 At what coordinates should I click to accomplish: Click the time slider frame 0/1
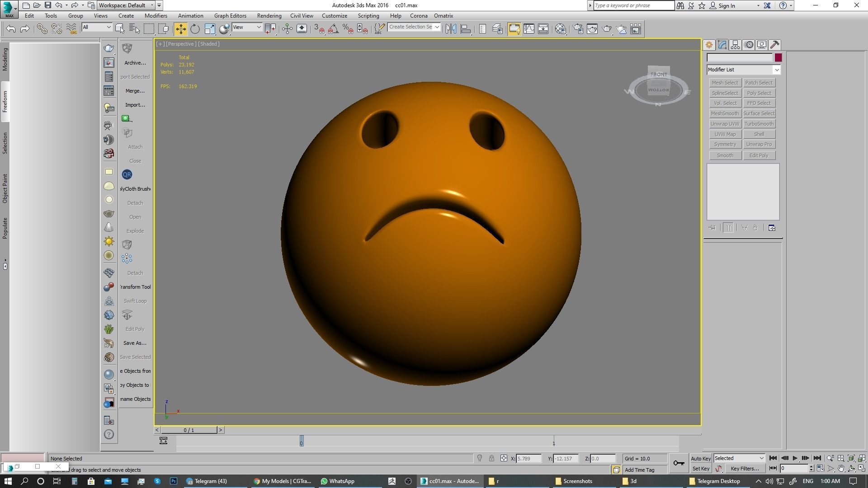189,430
